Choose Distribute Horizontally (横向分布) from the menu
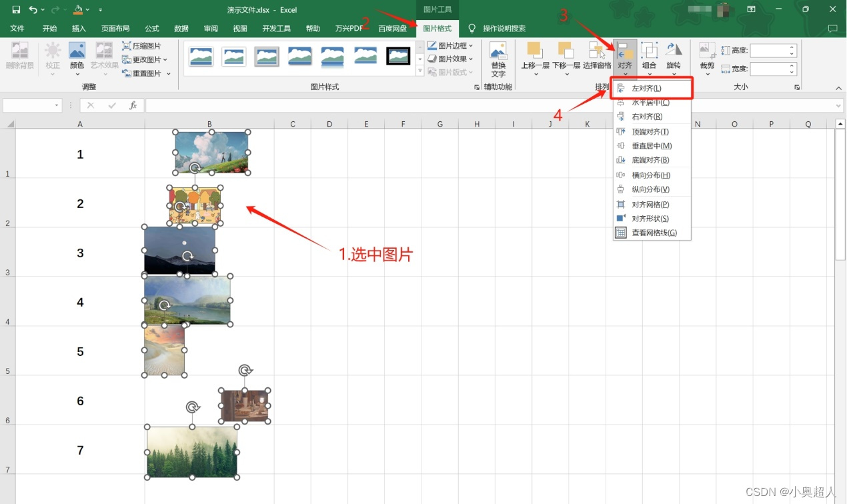 pos(652,175)
